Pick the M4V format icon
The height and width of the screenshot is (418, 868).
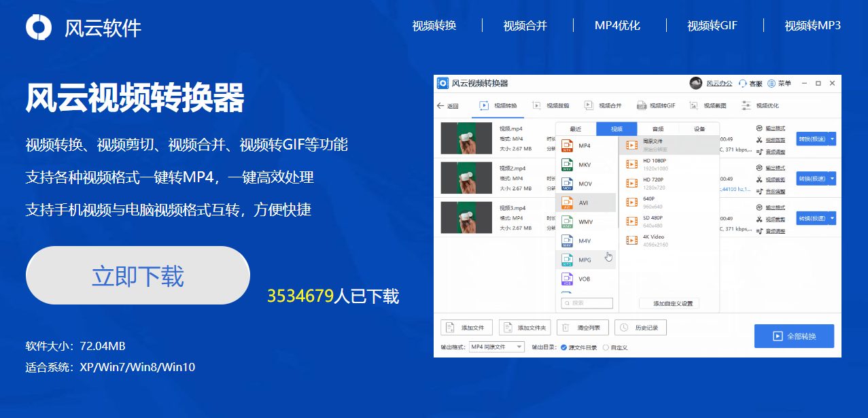[x=566, y=241]
